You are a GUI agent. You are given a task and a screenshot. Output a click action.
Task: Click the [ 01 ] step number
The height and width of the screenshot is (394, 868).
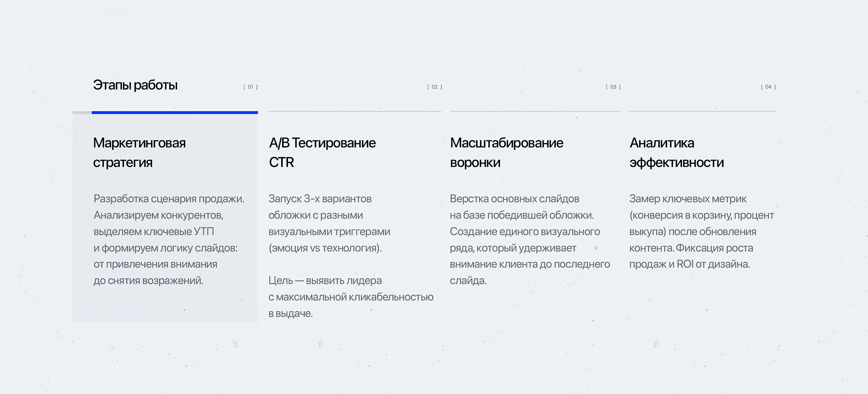pos(251,87)
